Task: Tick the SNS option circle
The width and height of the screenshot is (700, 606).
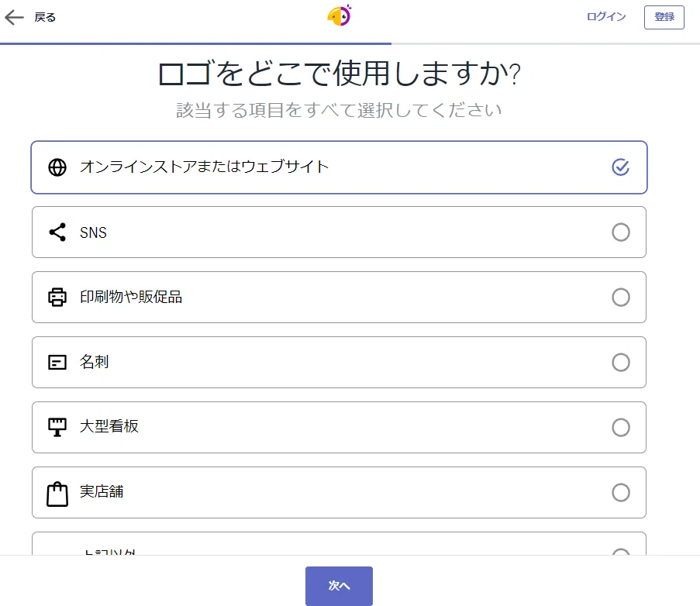Action: pyautogui.click(x=620, y=232)
